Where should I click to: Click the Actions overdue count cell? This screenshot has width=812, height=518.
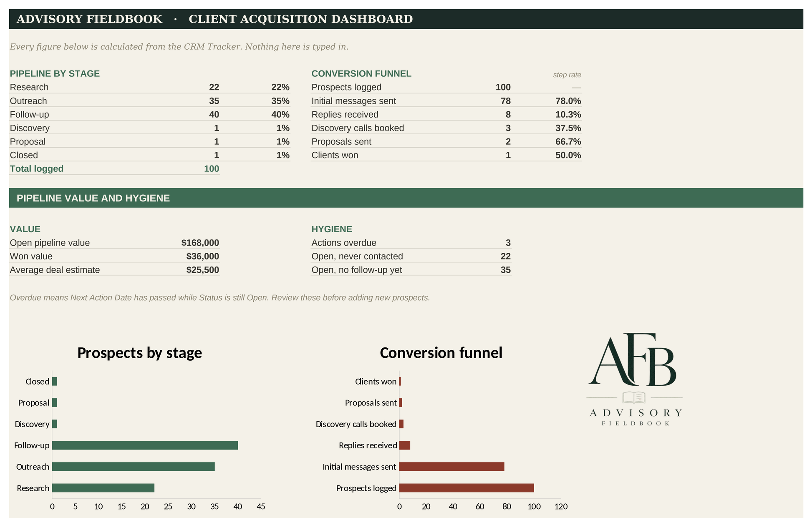pos(508,243)
